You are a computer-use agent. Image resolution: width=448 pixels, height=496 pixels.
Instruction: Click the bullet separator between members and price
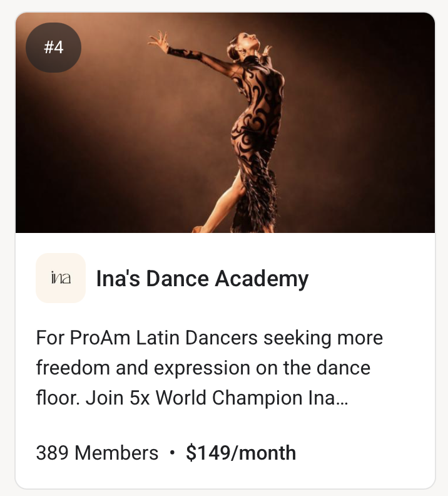tap(172, 453)
